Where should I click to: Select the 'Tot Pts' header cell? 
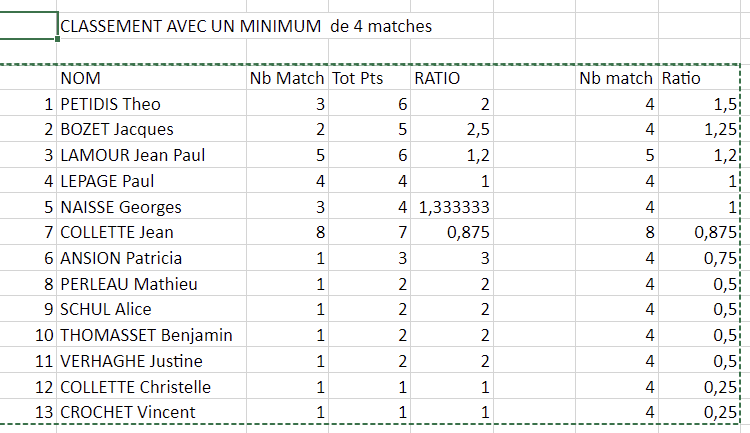click(x=358, y=78)
